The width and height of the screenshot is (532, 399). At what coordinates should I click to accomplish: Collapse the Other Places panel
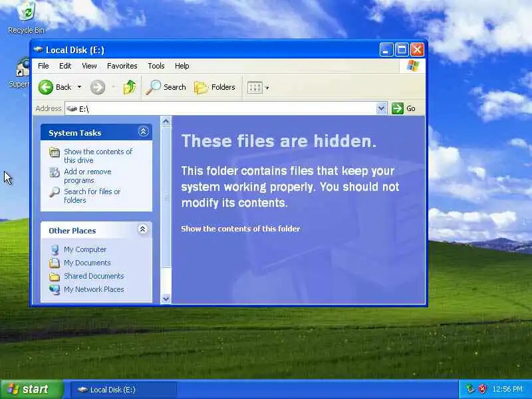click(143, 229)
